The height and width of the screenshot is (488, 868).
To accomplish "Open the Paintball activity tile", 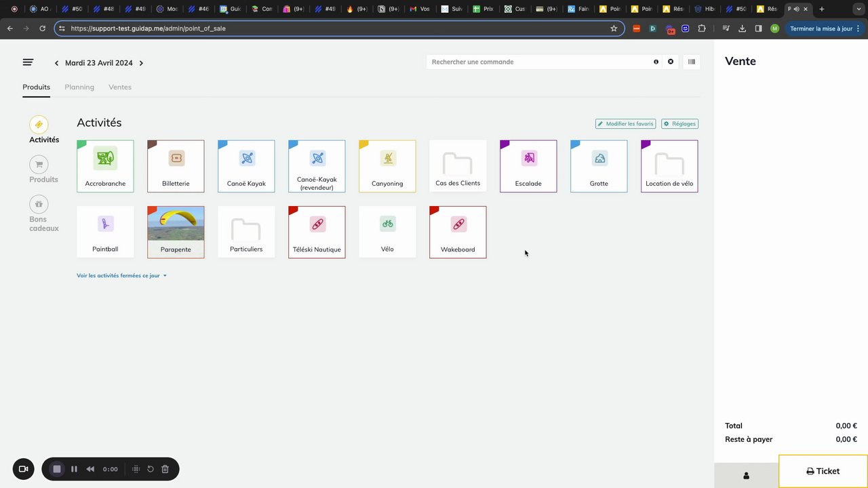I will tap(105, 232).
